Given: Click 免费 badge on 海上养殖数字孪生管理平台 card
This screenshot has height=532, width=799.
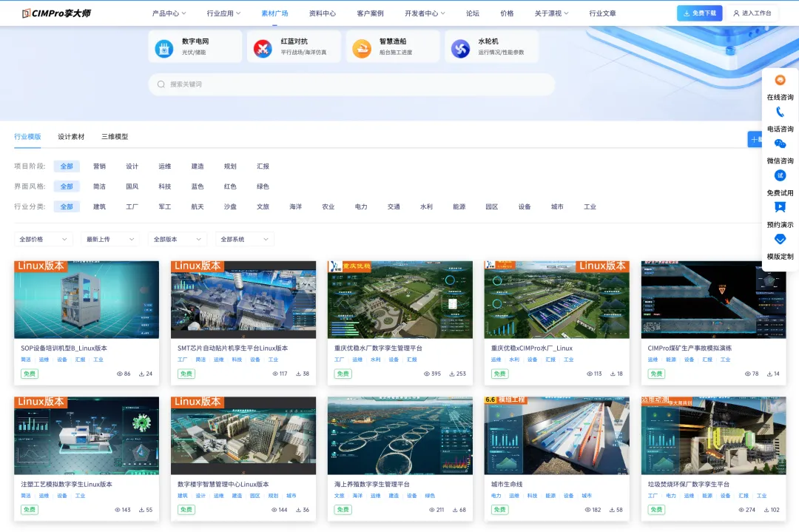Looking at the screenshot, I should pyautogui.click(x=343, y=510).
